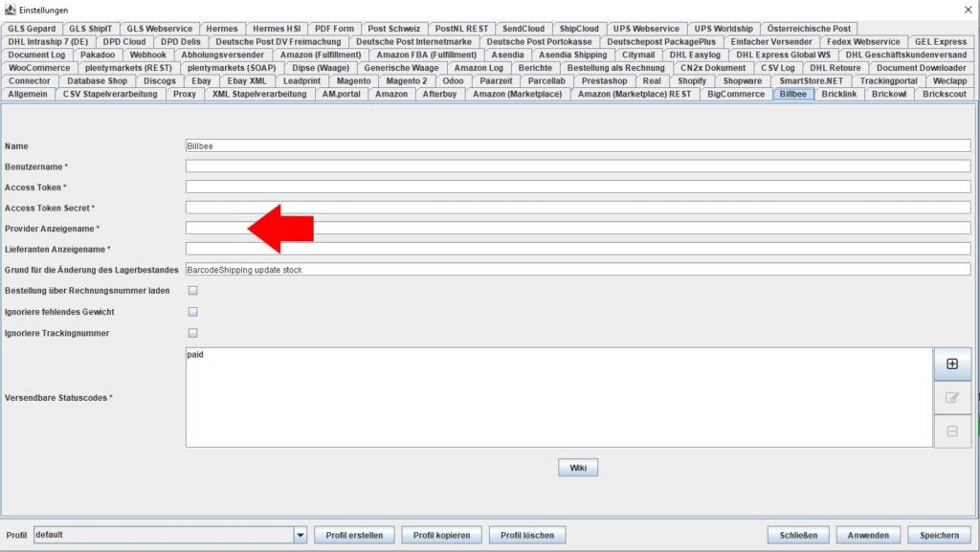Image resolution: width=980 pixels, height=552 pixels.
Task: Open the Österreichische Post tab
Action: [809, 28]
